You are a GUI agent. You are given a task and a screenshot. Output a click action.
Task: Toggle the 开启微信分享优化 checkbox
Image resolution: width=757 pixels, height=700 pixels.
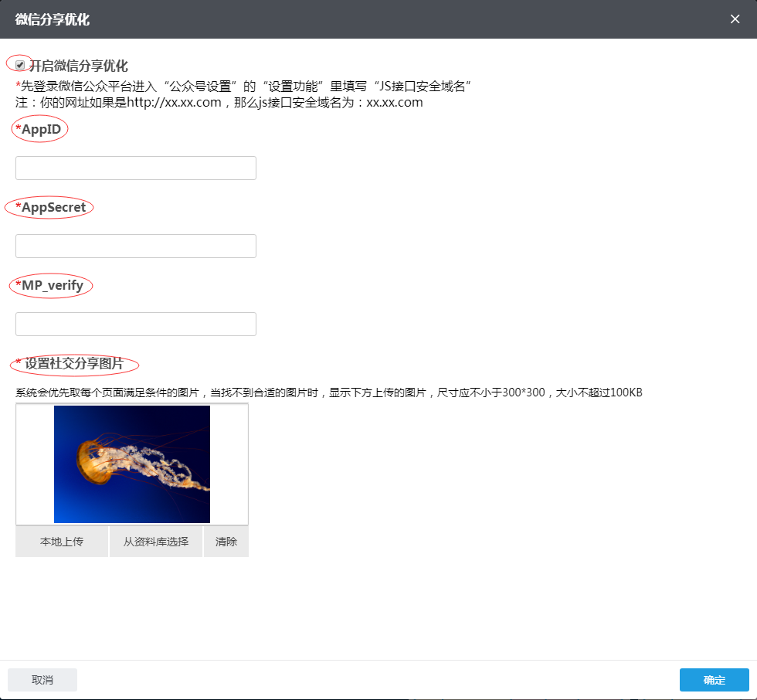pyautogui.click(x=20, y=65)
